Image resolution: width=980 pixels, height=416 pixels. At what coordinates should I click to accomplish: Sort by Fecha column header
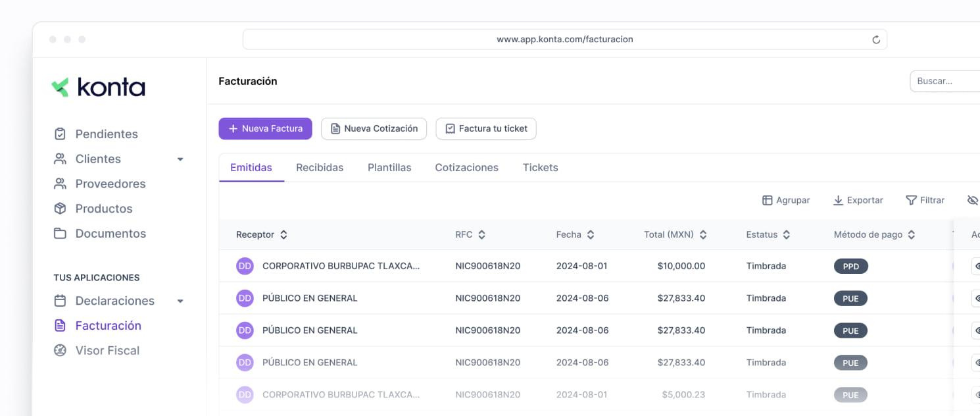[x=575, y=234]
